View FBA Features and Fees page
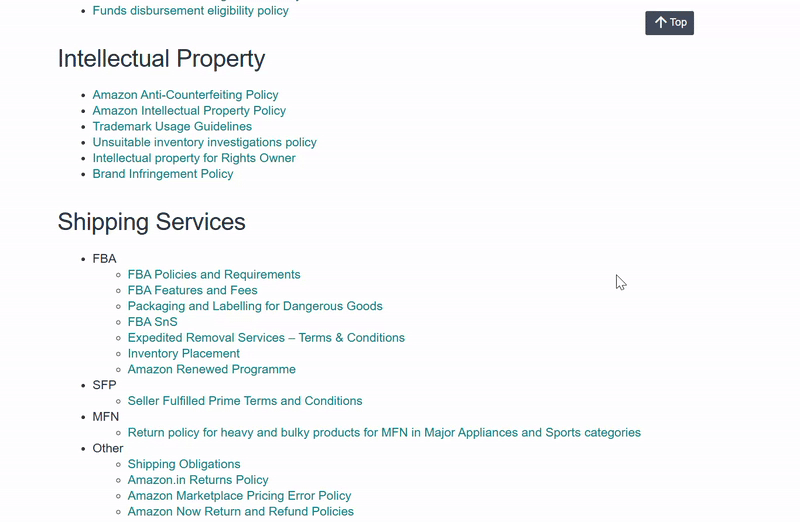 click(x=192, y=291)
